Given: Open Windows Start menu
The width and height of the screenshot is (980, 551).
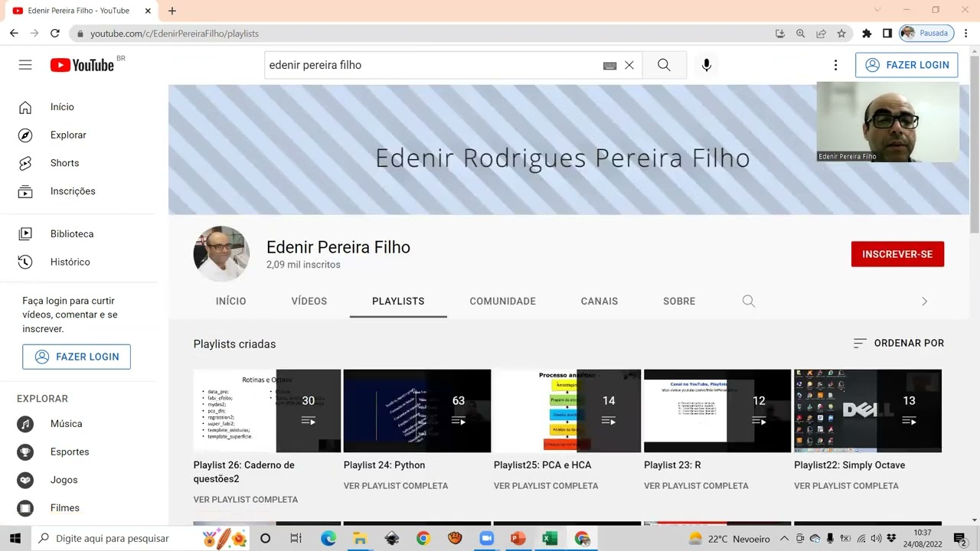Looking at the screenshot, I should pyautogui.click(x=15, y=539).
